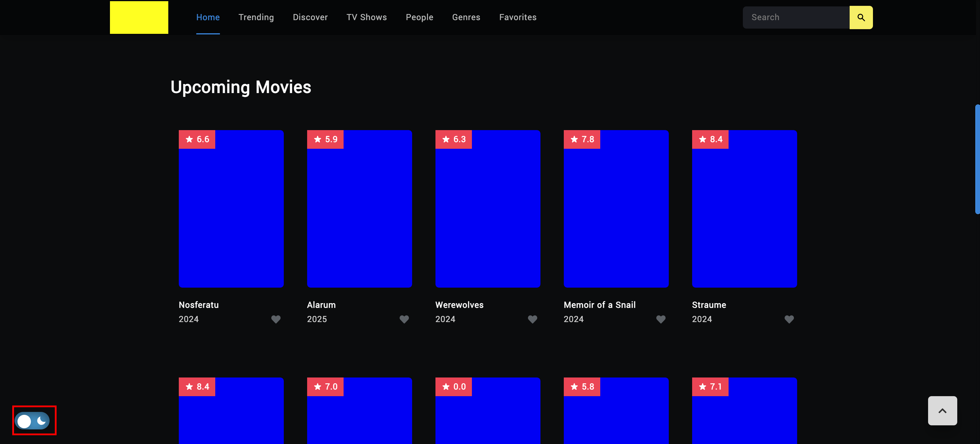980x444 pixels.
Task: Click the 6.6 star rating badge
Action: pyautogui.click(x=197, y=139)
